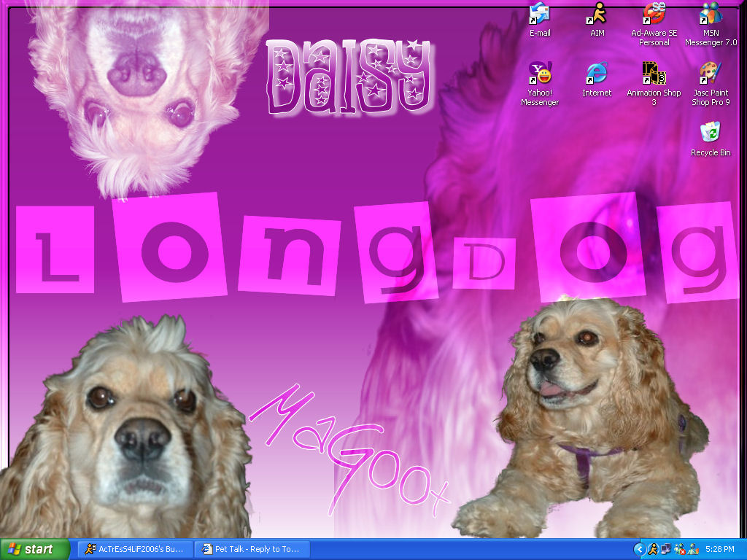The width and height of the screenshot is (747, 560).
Task: Click the AIM running-man tray icon
Action: (652, 550)
